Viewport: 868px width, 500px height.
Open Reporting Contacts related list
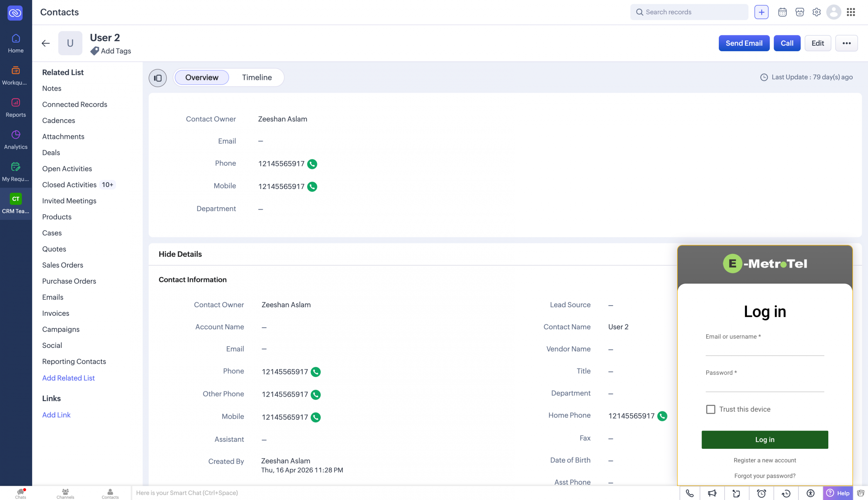(x=74, y=361)
